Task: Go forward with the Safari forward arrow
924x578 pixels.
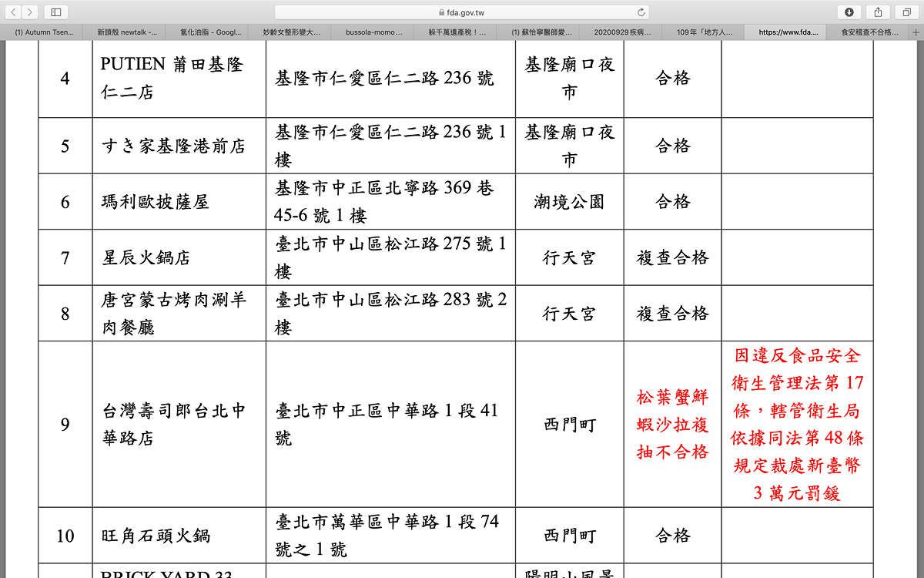Action: click(30, 12)
